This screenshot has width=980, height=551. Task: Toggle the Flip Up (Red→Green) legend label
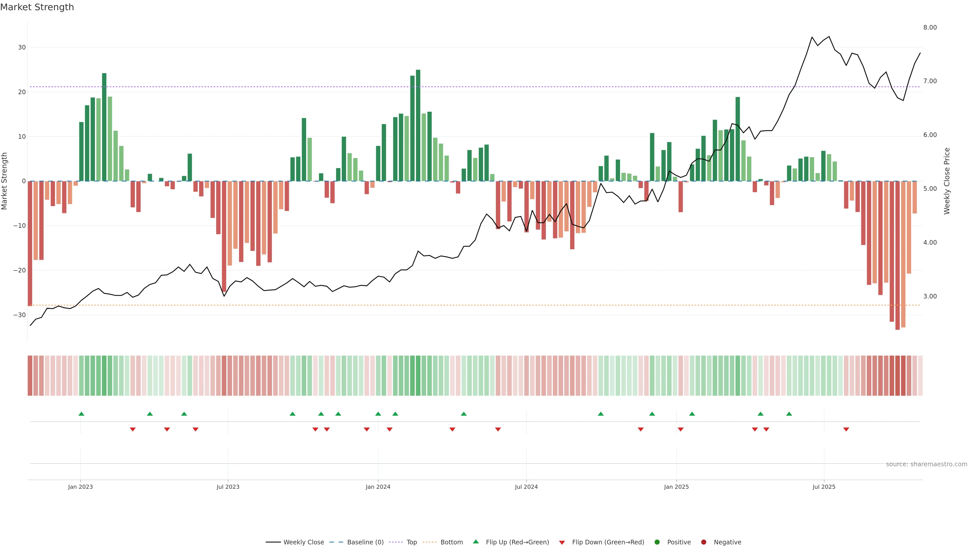point(517,542)
